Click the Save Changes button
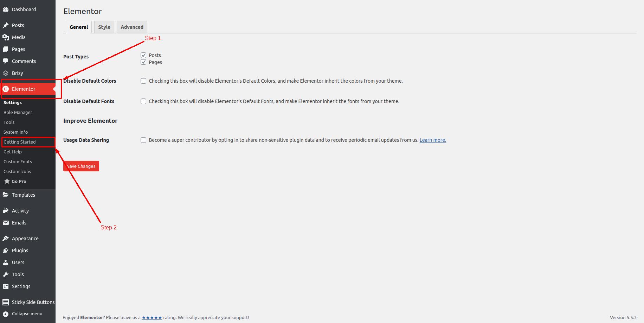 [x=81, y=166]
